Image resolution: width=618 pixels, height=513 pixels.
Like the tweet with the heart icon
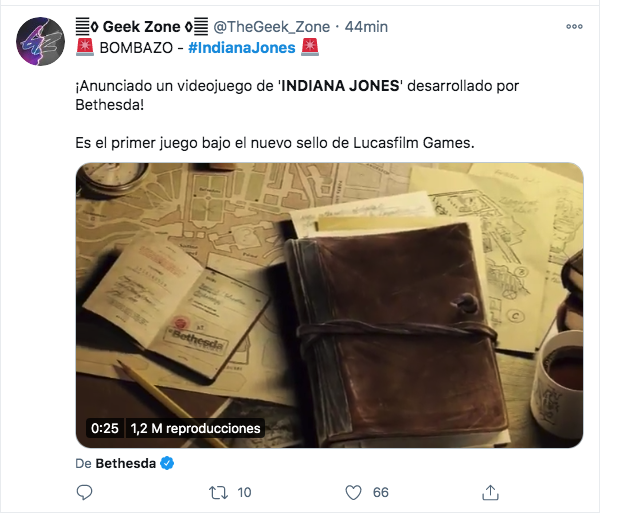point(353,493)
